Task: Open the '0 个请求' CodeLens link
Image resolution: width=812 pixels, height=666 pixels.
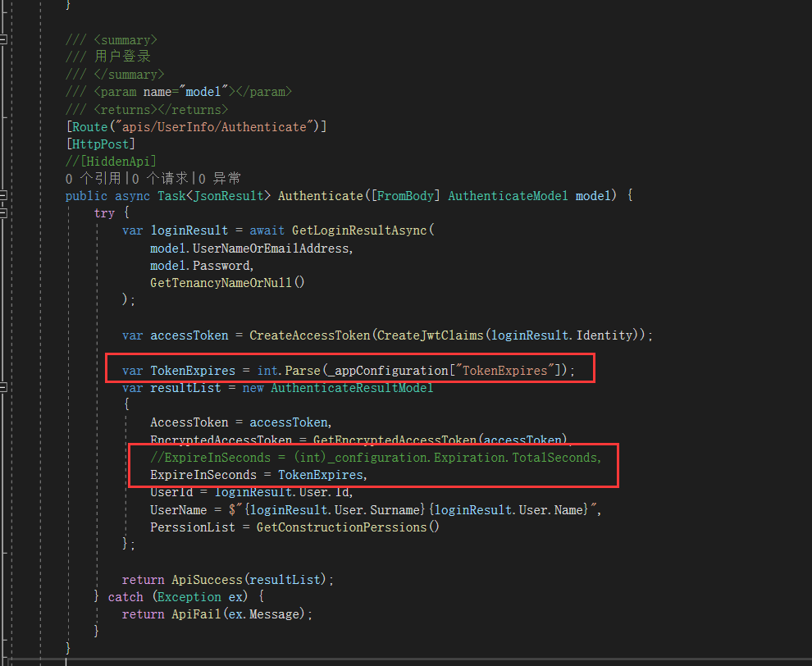Action: pyautogui.click(x=160, y=179)
